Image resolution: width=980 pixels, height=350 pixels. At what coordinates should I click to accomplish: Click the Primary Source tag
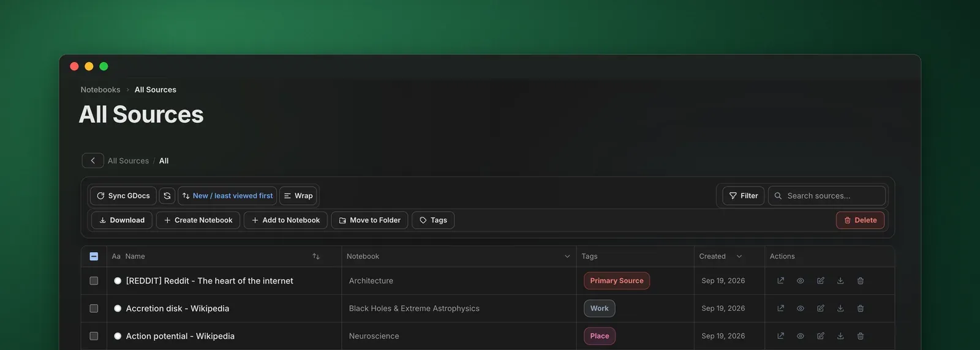pyautogui.click(x=617, y=281)
